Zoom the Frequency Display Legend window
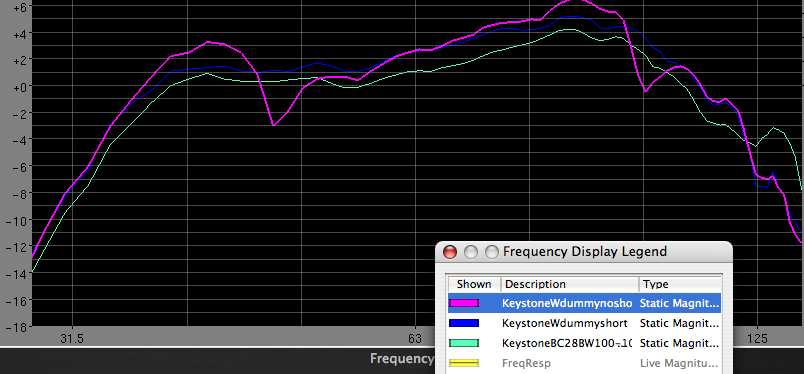Image resolution: width=804 pixels, height=374 pixels. pyautogui.click(x=492, y=252)
